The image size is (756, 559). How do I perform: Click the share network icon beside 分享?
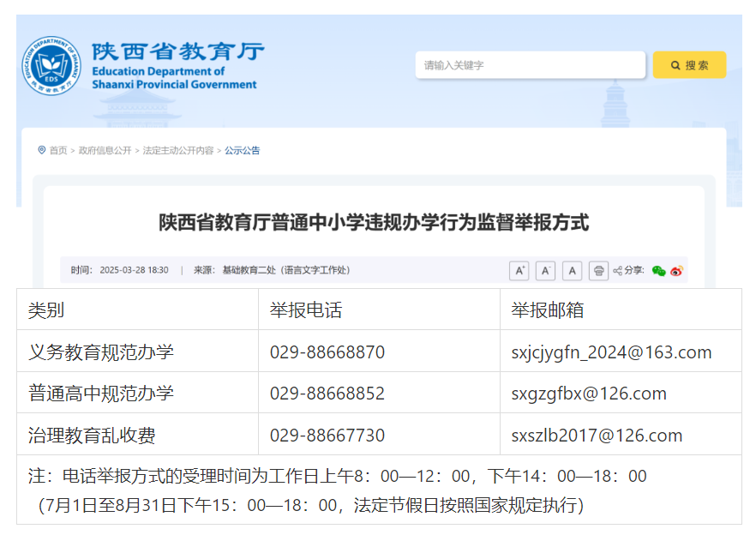(618, 270)
